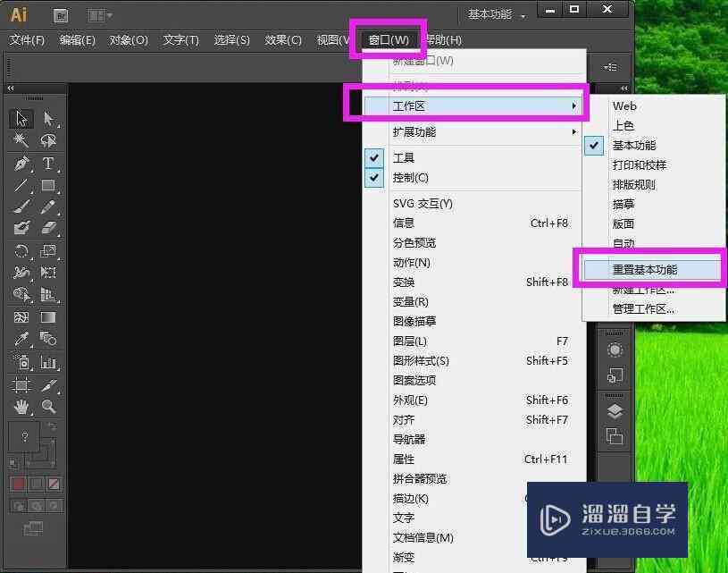This screenshot has width=728, height=573.
Task: Select the Type tool
Action: point(48,164)
